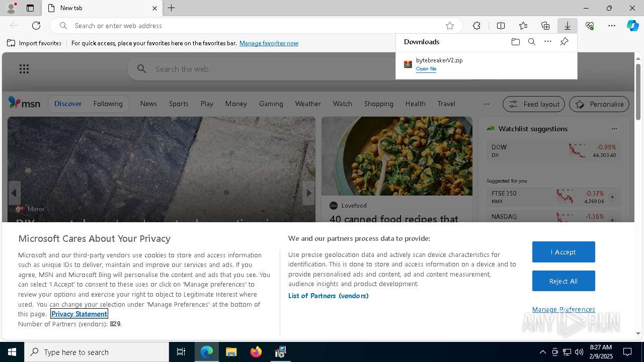
Task: Open downloads folder from Downloads panel
Action: click(515, 42)
